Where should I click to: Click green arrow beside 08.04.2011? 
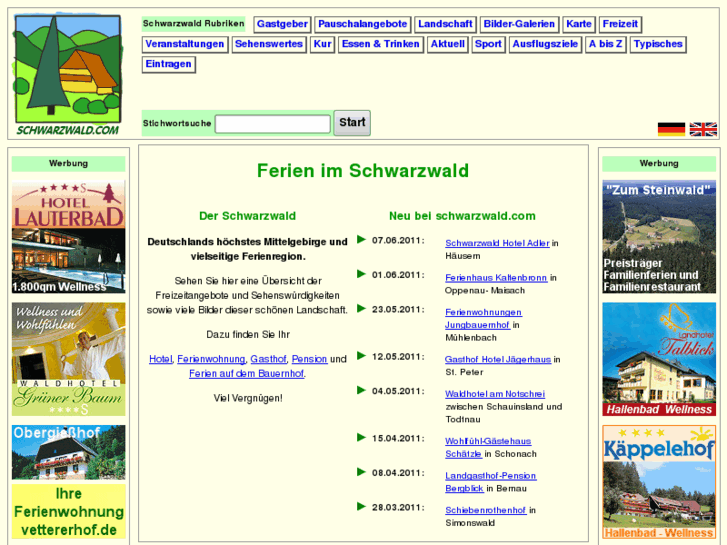361,472
